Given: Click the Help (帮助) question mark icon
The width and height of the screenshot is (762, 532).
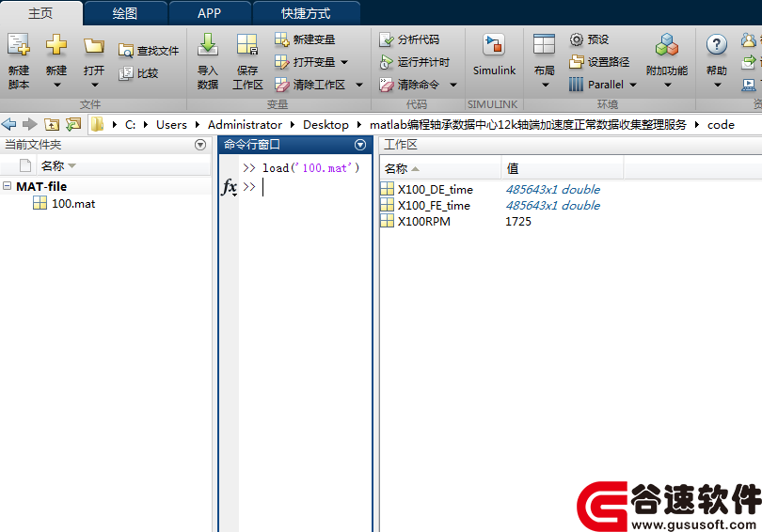Looking at the screenshot, I should [716, 45].
